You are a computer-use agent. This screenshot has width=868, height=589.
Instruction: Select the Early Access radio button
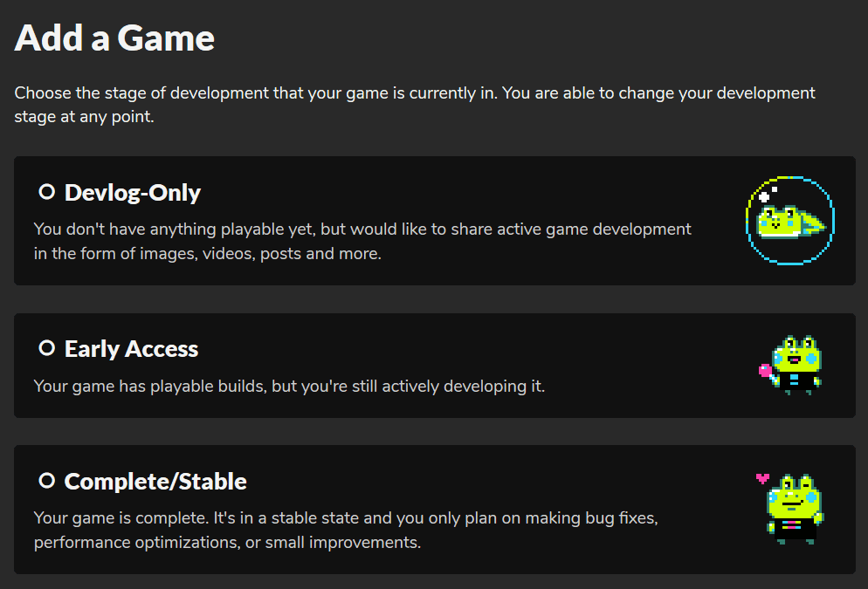(46, 348)
